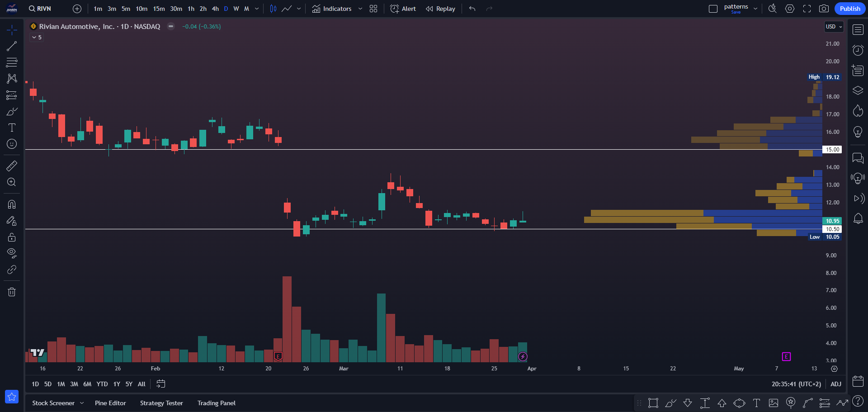Select the W weekly timeframe

236,9
